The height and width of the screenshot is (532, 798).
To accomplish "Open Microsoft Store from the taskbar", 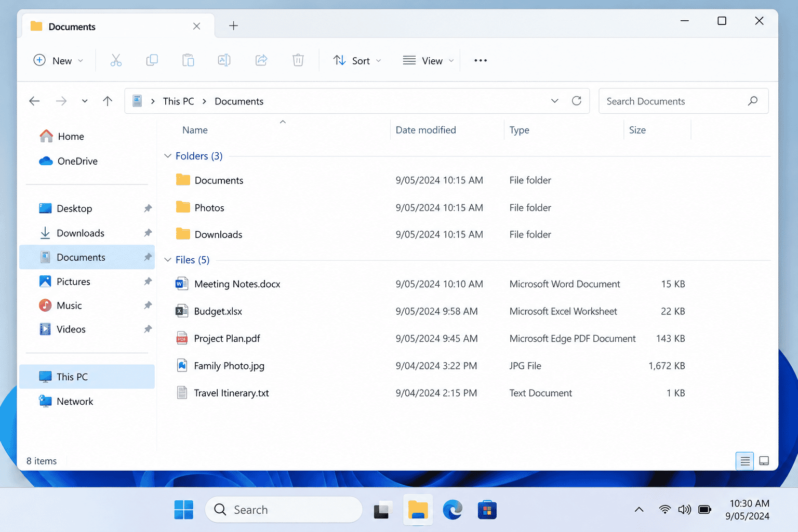I will click(x=487, y=510).
